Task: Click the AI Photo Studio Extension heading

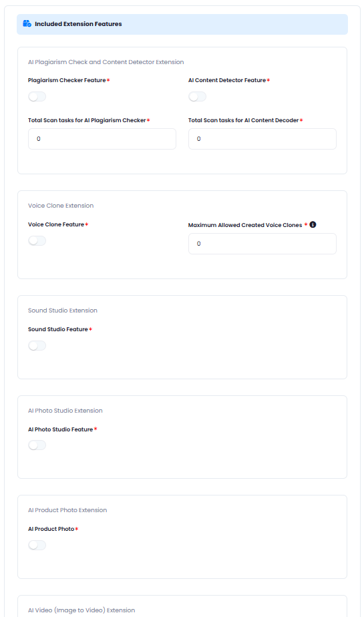Action: (65, 411)
